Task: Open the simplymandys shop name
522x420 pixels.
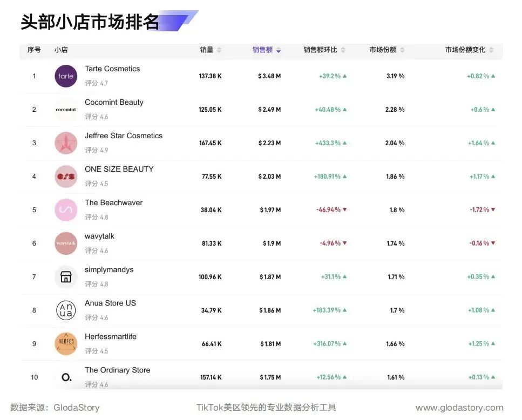Action: (109, 270)
